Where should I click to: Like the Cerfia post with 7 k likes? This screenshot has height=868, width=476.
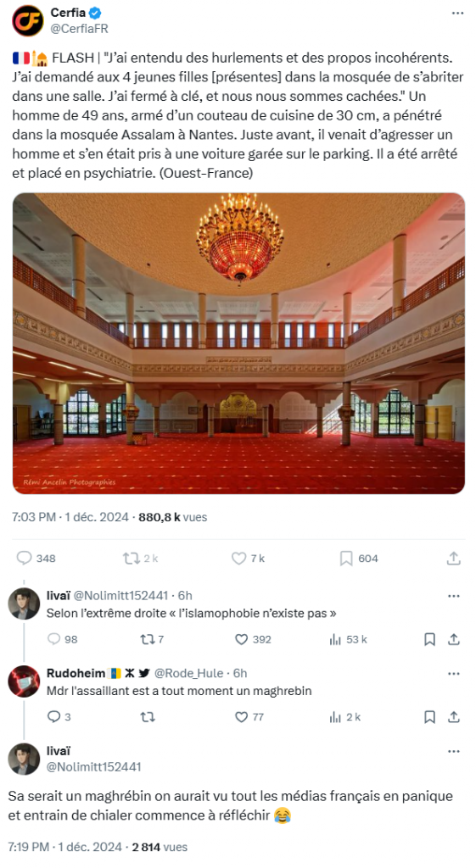click(x=238, y=558)
